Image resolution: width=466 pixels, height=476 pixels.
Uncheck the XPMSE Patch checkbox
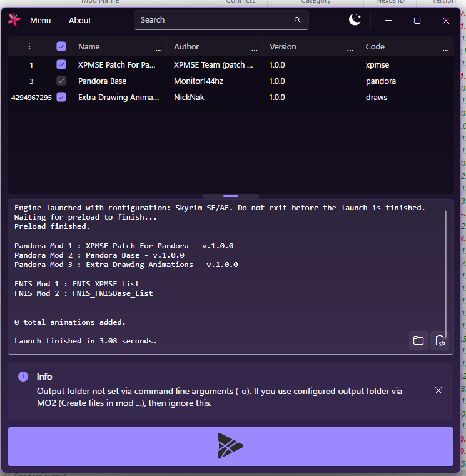point(61,64)
